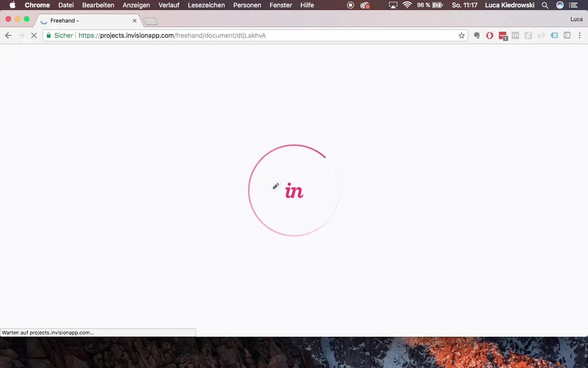Click the light gray document extension icon
Screen dimensions: 588x368
[x=528, y=35]
